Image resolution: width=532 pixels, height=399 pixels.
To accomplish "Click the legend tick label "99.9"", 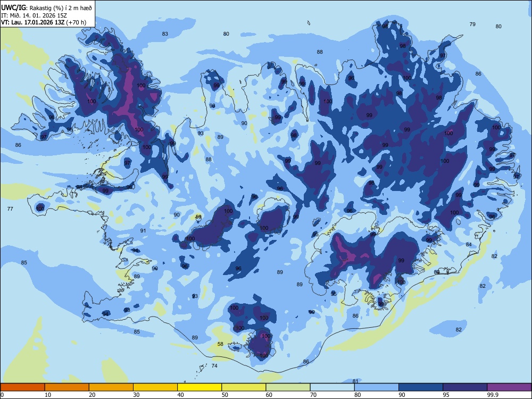I will click(x=493, y=395).
